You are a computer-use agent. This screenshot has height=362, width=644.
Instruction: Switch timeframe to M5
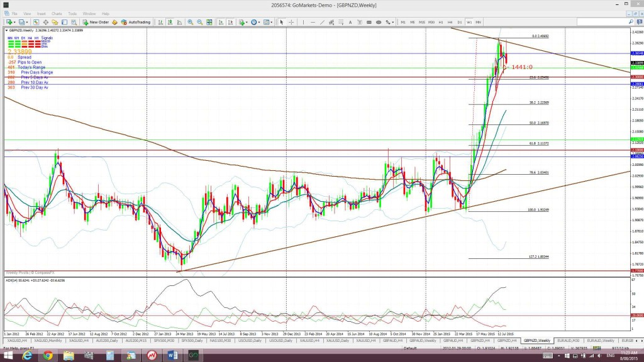[x=413, y=22]
